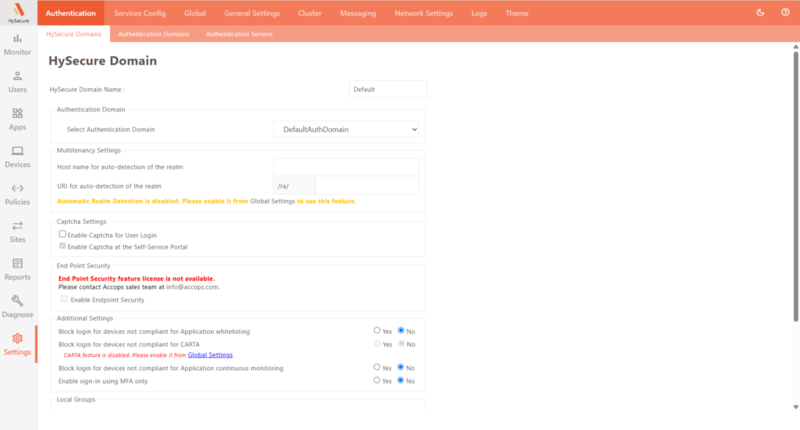Click info@accops.com email address
Viewport: 800px width, 430px height.
[192, 287]
